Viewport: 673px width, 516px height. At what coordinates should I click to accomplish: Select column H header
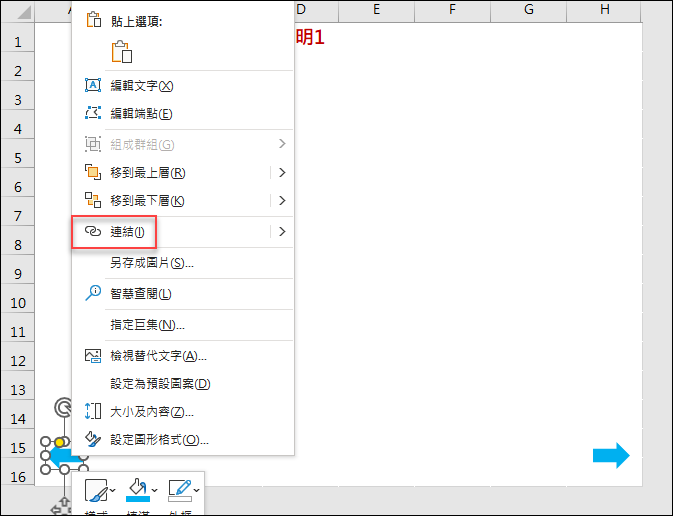[x=605, y=9]
